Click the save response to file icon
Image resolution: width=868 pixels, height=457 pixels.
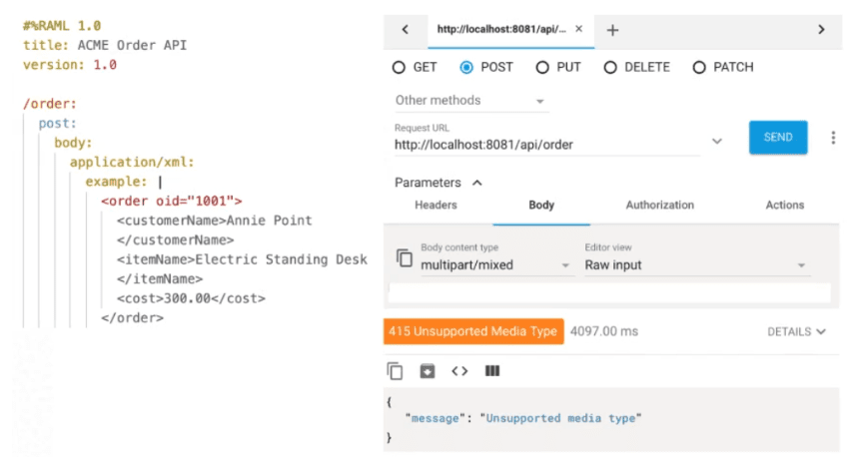(428, 371)
